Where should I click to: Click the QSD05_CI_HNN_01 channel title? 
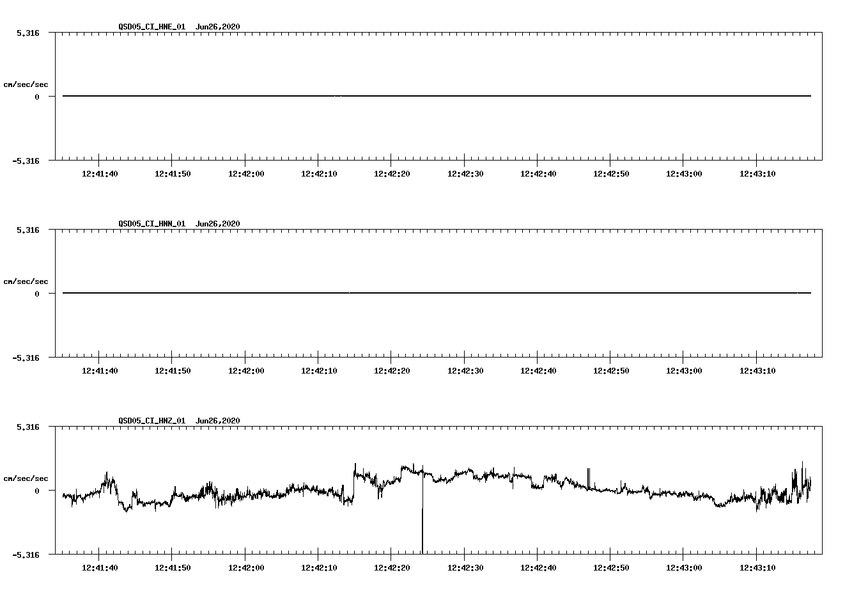152,224
